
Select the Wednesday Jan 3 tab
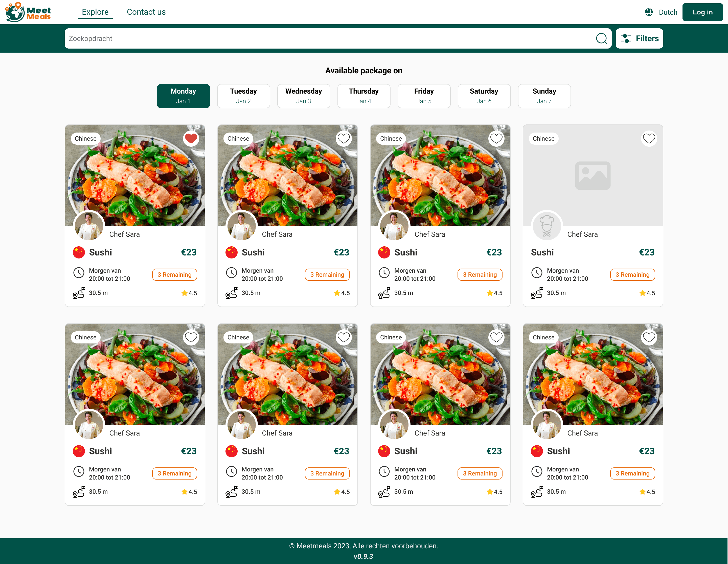pyautogui.click(x=303, y=96)
